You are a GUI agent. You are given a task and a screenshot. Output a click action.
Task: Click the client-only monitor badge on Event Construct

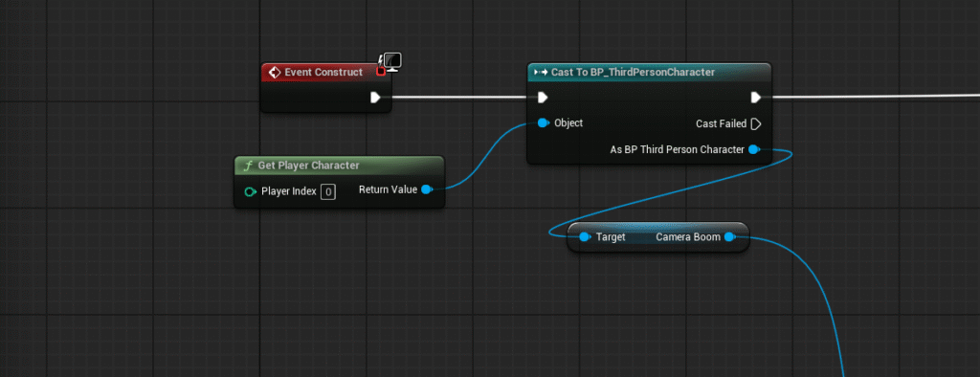[x=391, y=61]
